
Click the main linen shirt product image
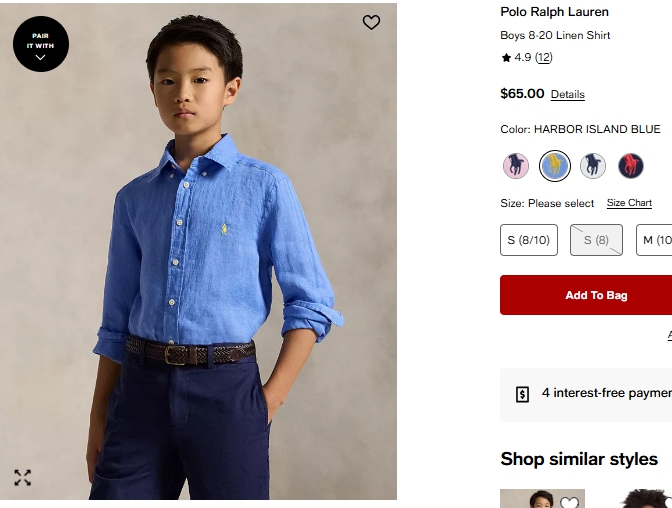coord(198,250)
